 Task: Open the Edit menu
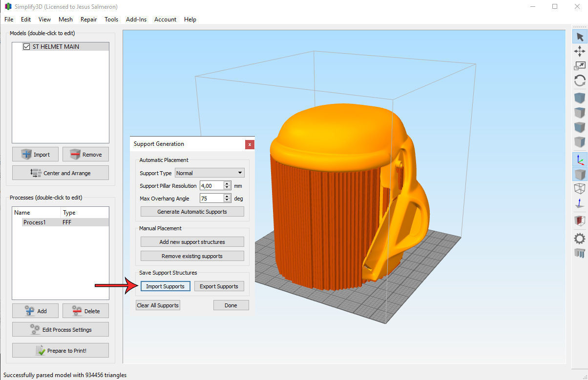click(26, 20)
